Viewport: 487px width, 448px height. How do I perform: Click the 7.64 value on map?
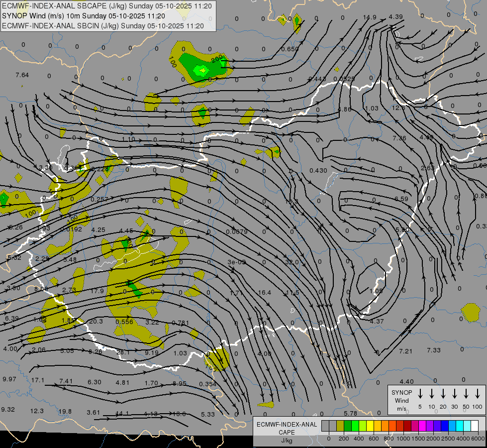pos(22,75)
